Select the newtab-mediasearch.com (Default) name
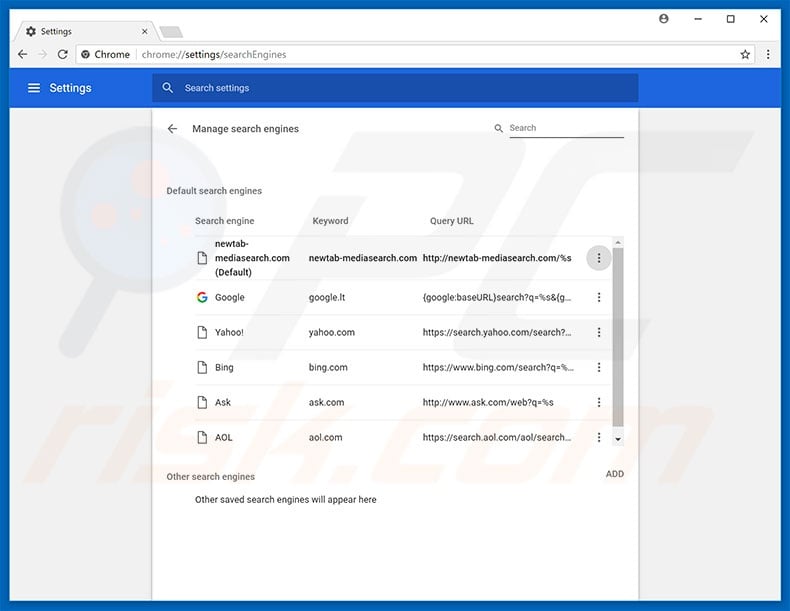 (252, 258)
